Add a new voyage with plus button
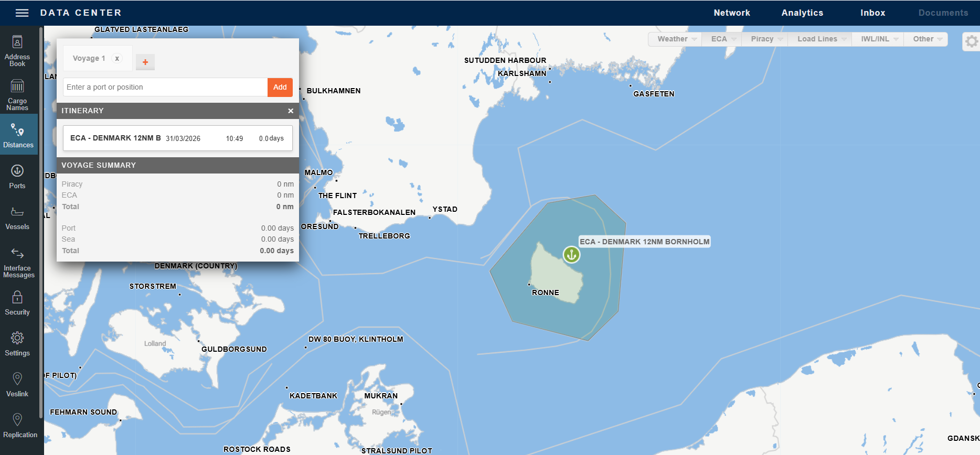This screenshot has height=455, width=980. click(145, 62)
